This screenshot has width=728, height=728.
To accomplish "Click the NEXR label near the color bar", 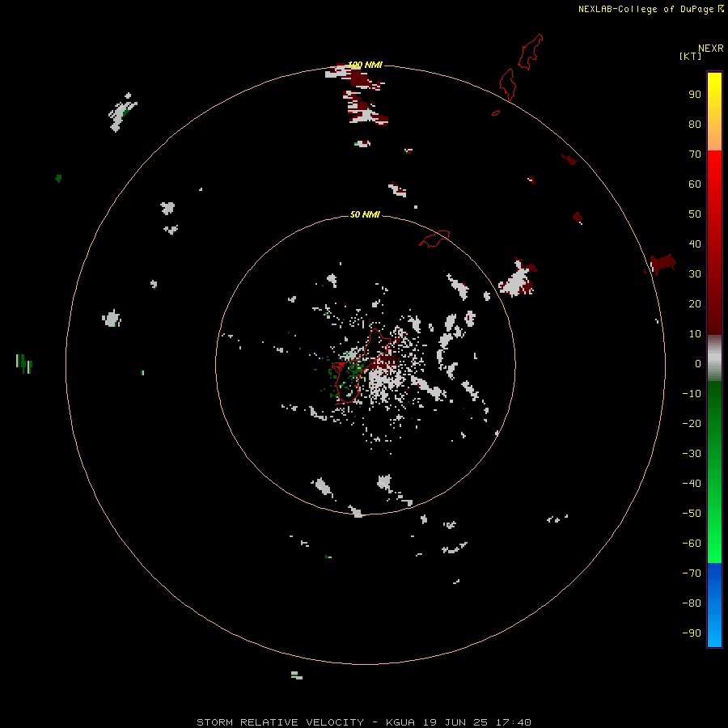I will 711,49.
